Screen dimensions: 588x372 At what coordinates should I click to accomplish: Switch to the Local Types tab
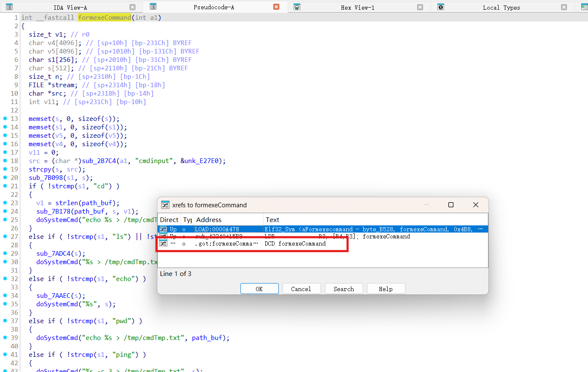501,7
